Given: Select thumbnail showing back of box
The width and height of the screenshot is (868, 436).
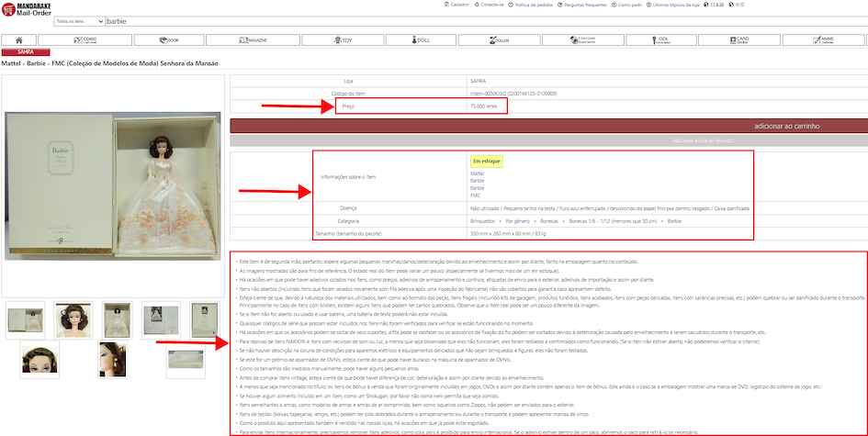Looking at the screenshot, I should coord(204,319).
